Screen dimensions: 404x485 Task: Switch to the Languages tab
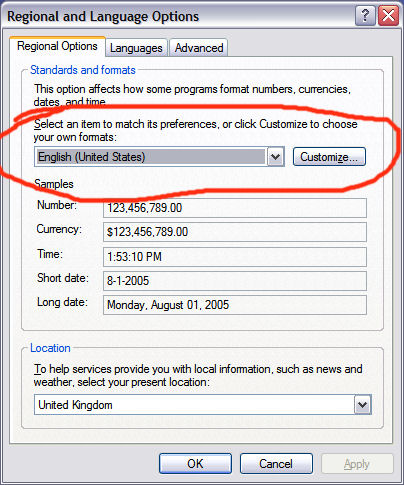[136, 48]
